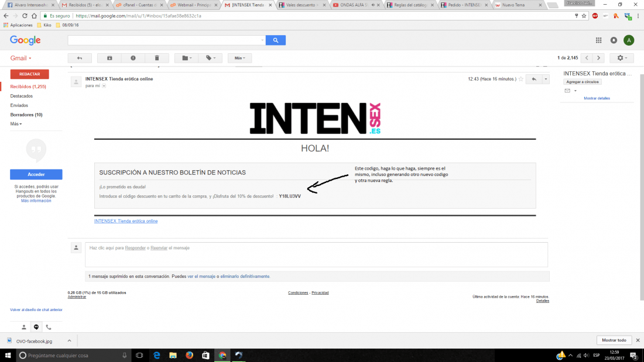
Task: Open Administrar storage link
Action: point(77,297)
